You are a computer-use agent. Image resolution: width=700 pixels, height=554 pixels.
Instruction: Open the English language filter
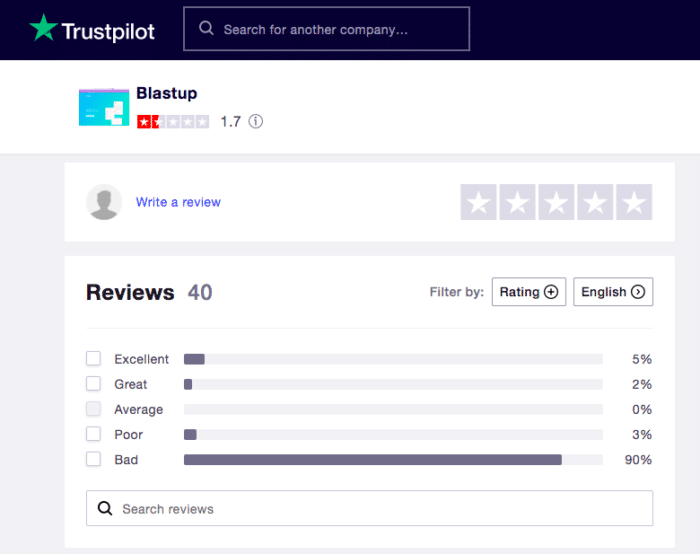[613, 292]
